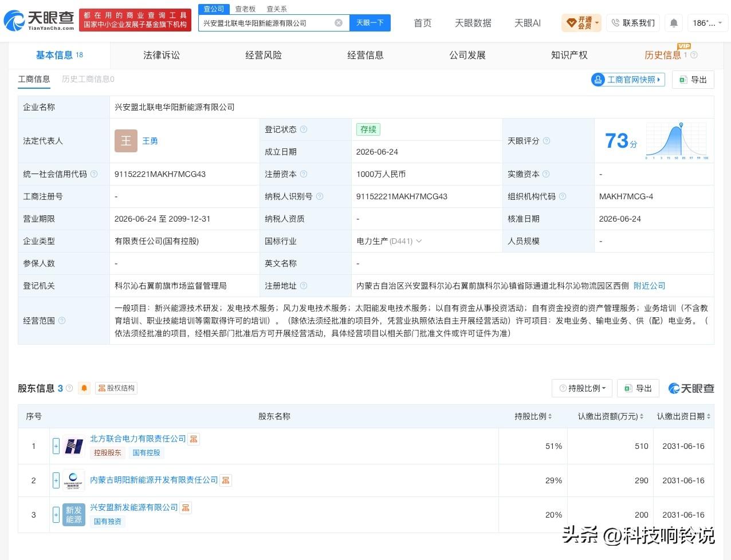Screen dimensions: 731x560
Task: Switch to 查公司 search tab
Action: (214, 9)
